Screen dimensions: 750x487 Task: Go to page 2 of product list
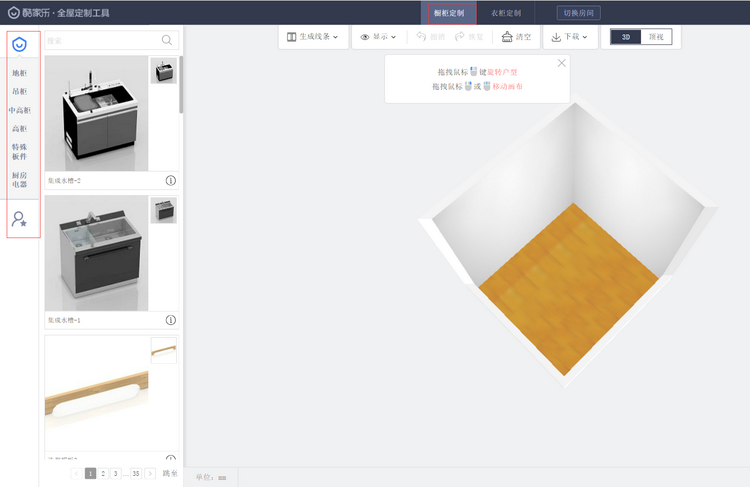point(103,474)
